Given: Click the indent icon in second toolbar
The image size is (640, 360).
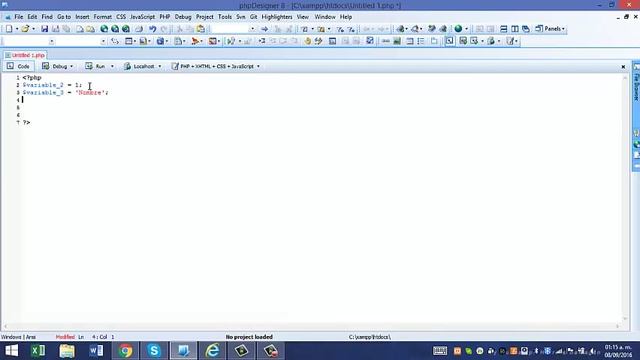Looking at the screenshot, I should 262,41.
